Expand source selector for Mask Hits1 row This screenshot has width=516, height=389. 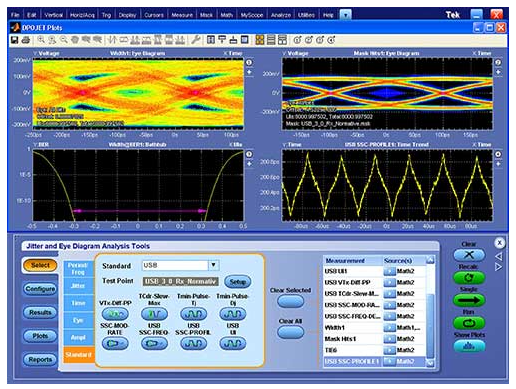pos(389,339)
